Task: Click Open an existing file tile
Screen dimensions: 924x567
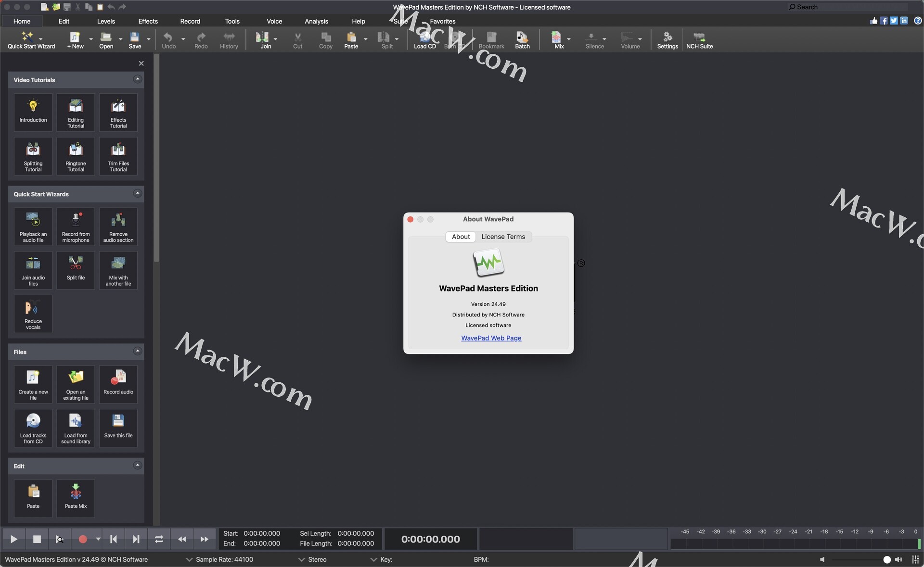Action: 76,385
